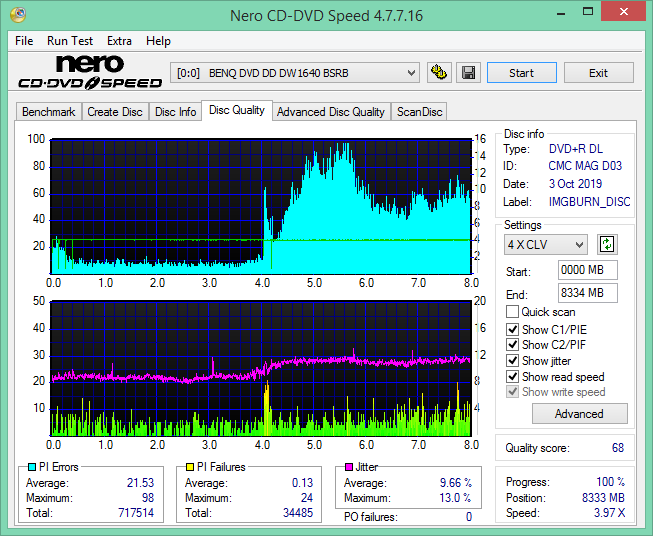Viewport: 653px width, 536px height.
Task: Click the magenta Jitter legend square
Action: coord(349,467)
